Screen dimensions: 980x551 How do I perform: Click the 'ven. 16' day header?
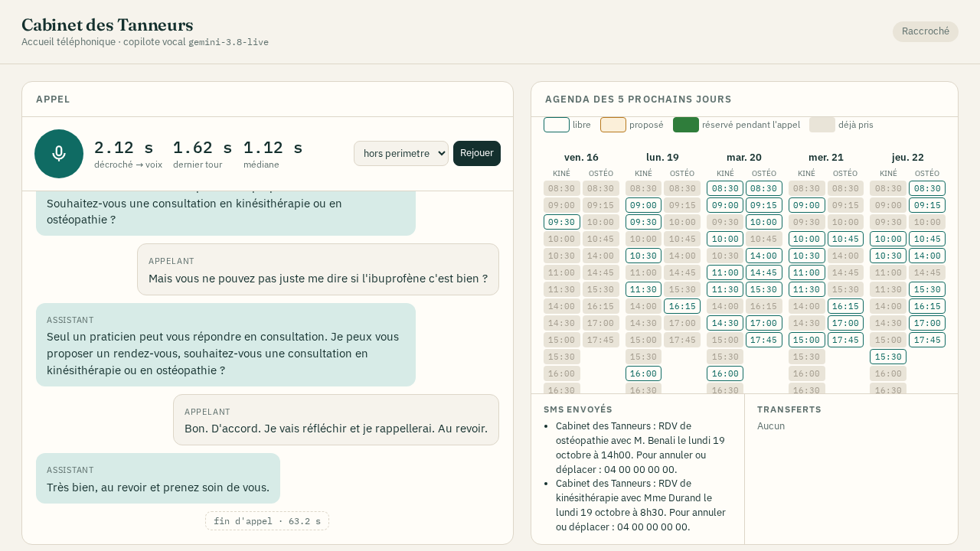(581, 157)
